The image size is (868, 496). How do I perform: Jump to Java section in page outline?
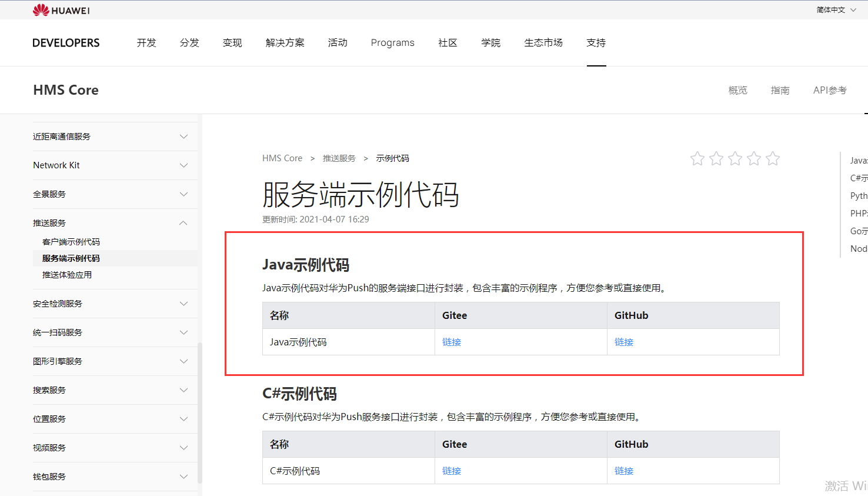859,160
